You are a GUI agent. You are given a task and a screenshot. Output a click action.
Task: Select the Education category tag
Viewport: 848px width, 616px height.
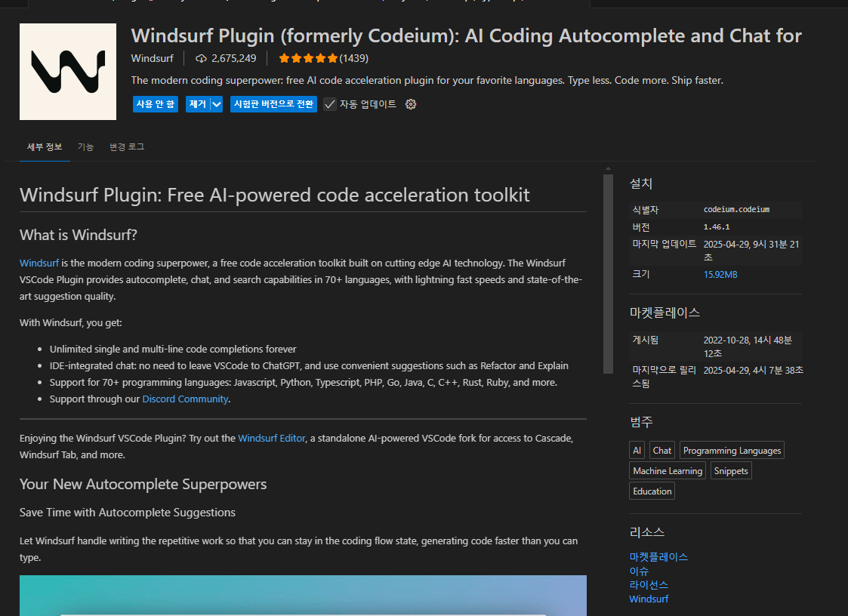652,491
